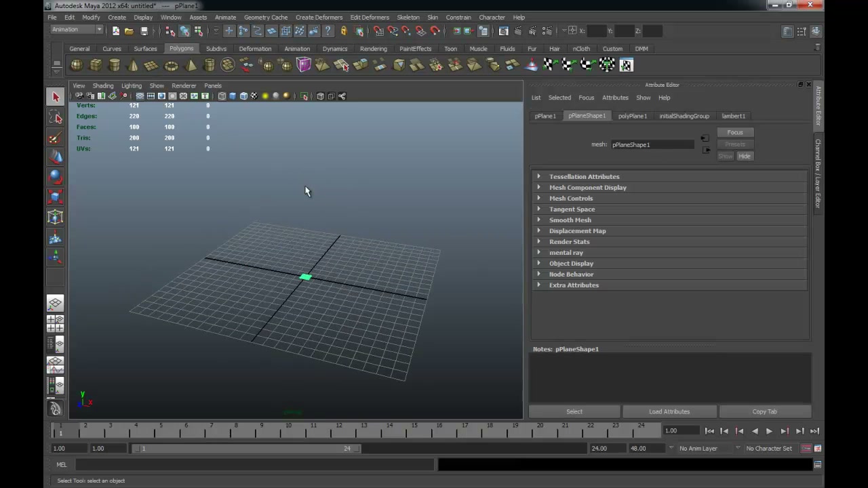The height and width of the screenshot is (488, 868).
Task: Click the Load Attributes button
Action: pos(669,411)
